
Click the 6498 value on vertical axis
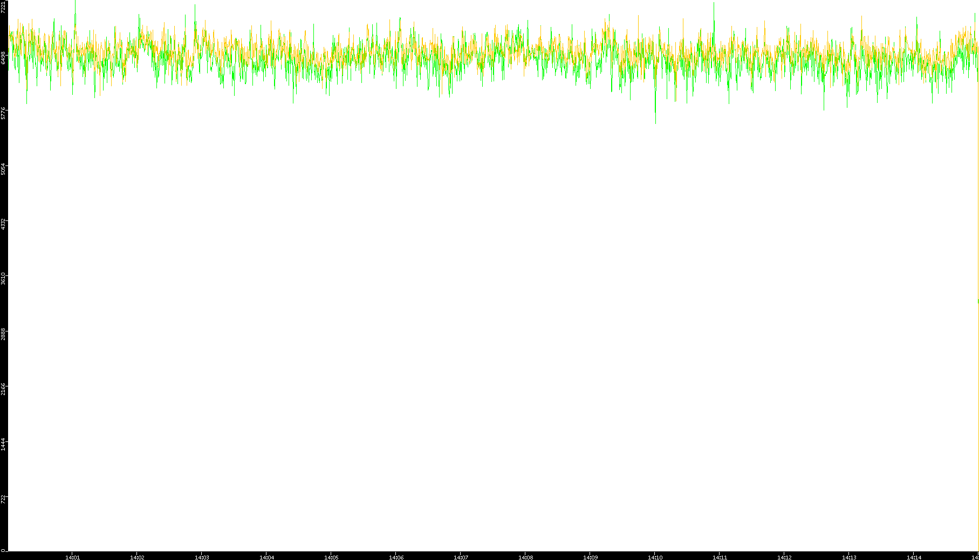[x=3, y=58]
